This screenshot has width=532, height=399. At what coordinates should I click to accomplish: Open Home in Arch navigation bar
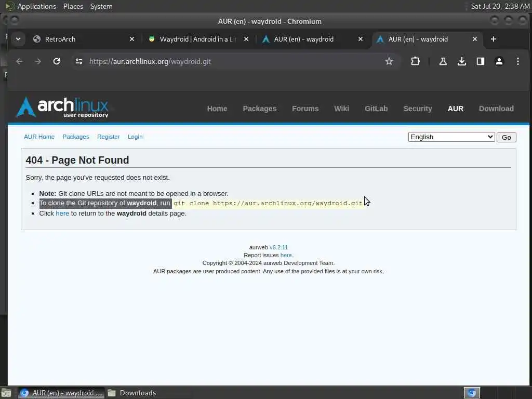(217, 109)
